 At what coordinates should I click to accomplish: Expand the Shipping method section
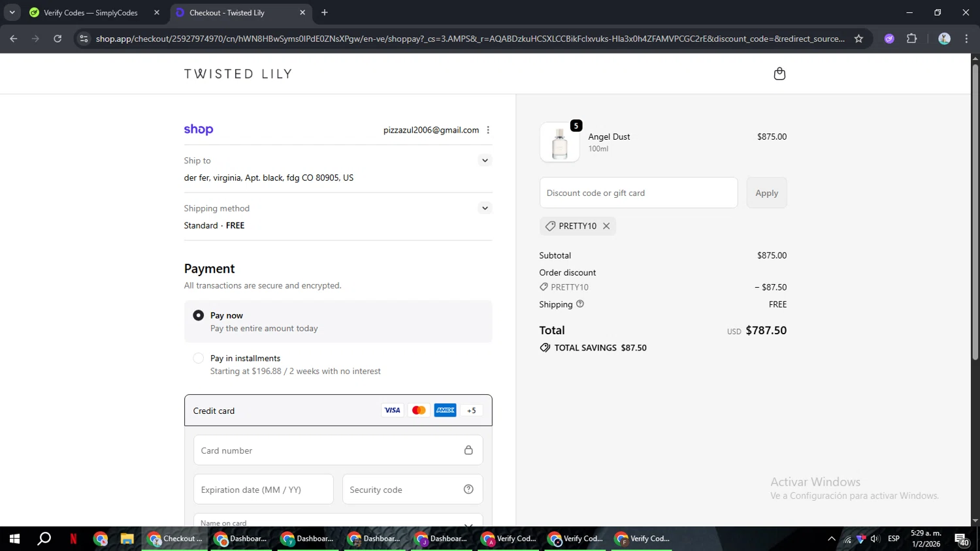(x=485, y=208)
